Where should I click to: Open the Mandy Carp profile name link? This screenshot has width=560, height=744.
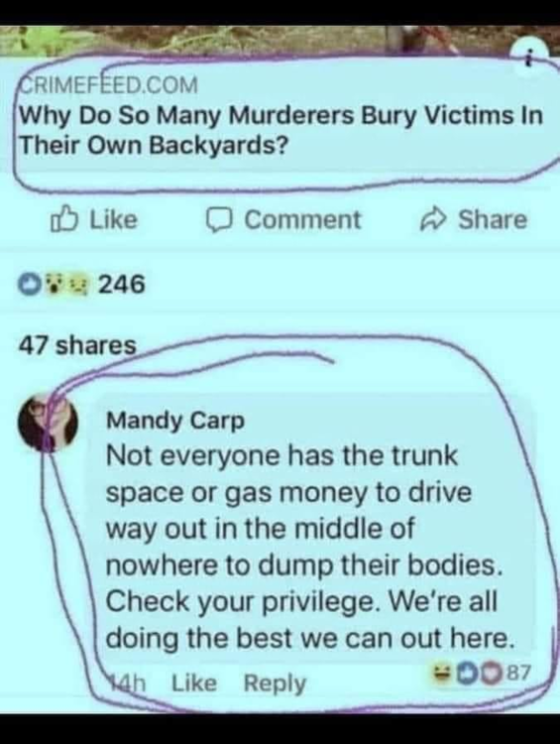tap(175, 421)
